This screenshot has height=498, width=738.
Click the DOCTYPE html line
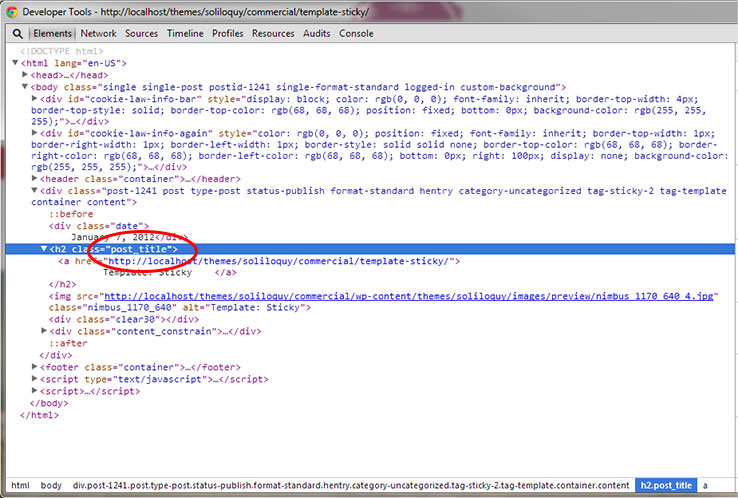(62, 51)
